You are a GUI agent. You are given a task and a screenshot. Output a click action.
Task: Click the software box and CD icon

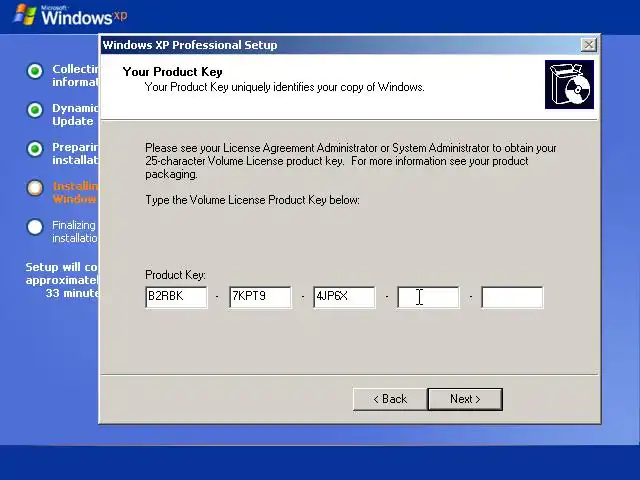569,84
